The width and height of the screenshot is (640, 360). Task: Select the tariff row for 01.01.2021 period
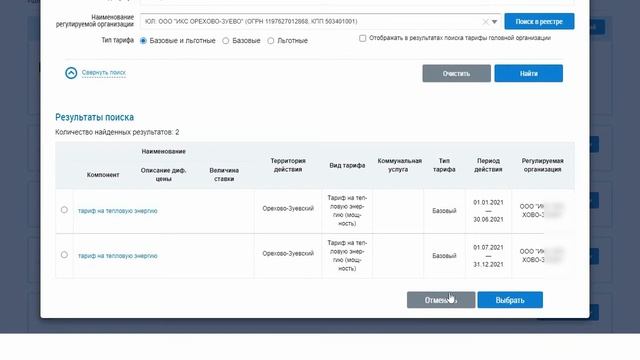click(64, 210)
